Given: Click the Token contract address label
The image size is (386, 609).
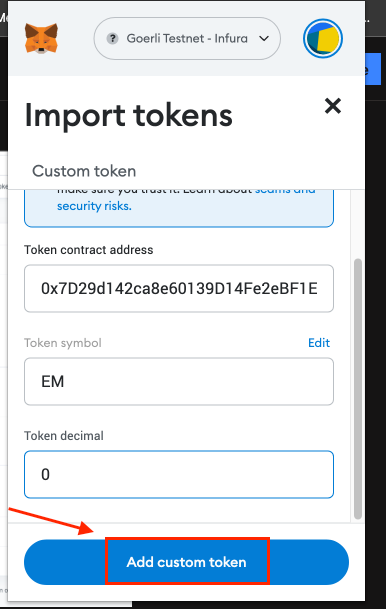Looking at the screenshot, I should tap(89, 250).
